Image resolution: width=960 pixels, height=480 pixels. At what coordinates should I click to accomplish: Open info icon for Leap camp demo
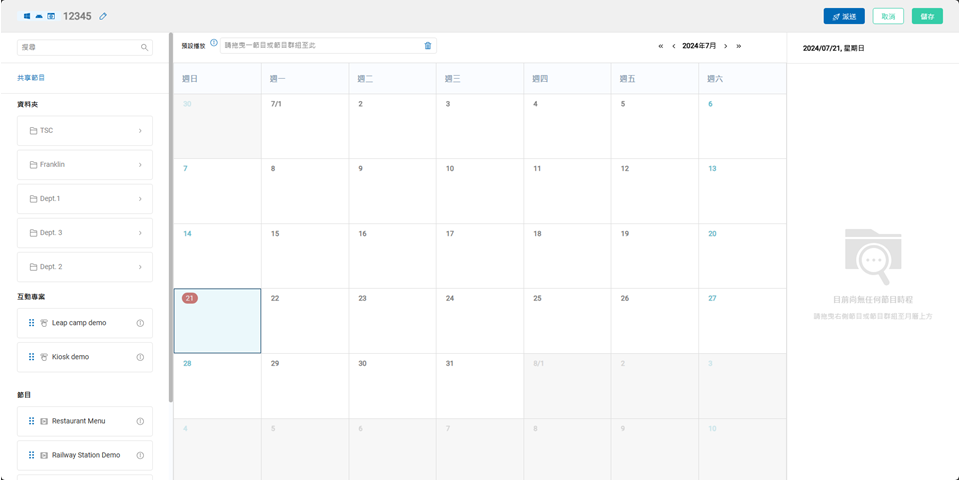point(140,323)
